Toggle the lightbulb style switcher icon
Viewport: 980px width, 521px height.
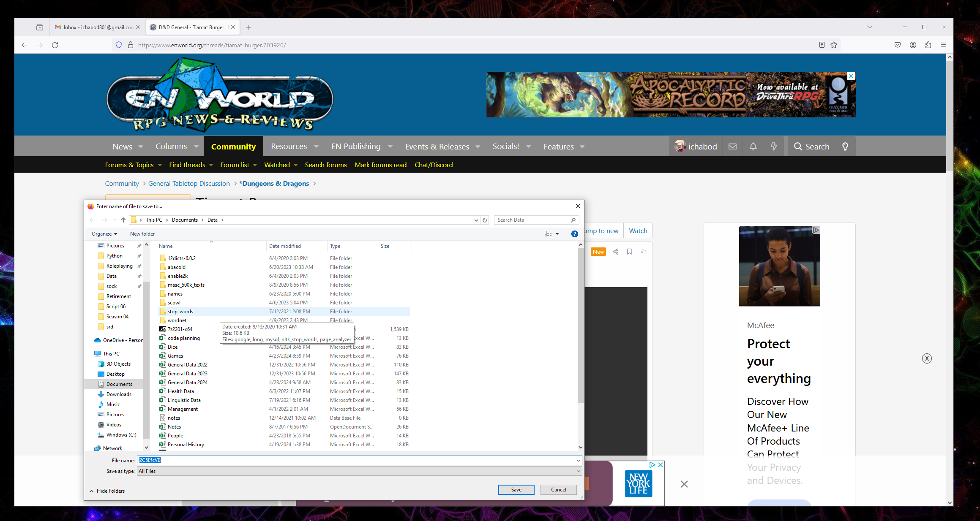pyautogui.click(x=845, y=147)
